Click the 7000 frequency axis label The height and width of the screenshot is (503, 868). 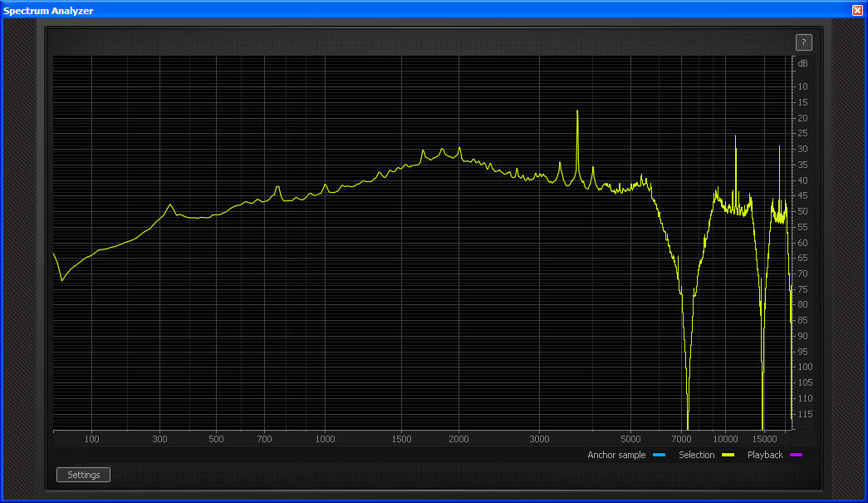681,439
